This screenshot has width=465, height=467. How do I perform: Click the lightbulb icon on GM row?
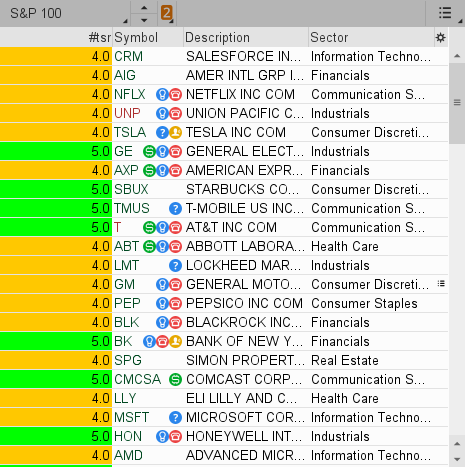162,285
